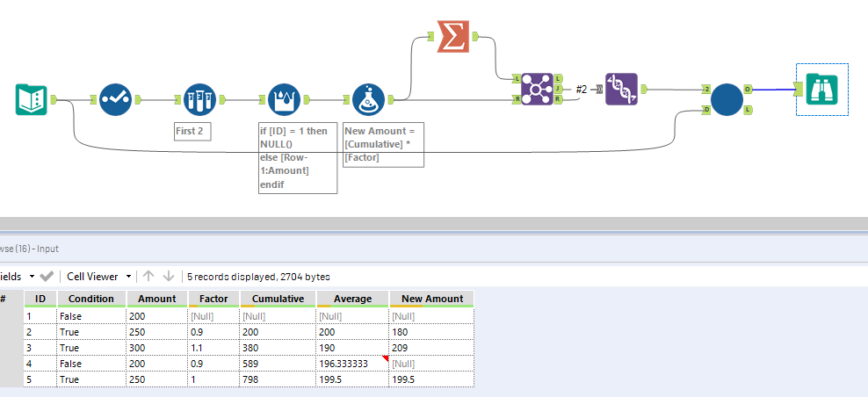Click the '380' Cumulative cell

click(x=278, y=348)
